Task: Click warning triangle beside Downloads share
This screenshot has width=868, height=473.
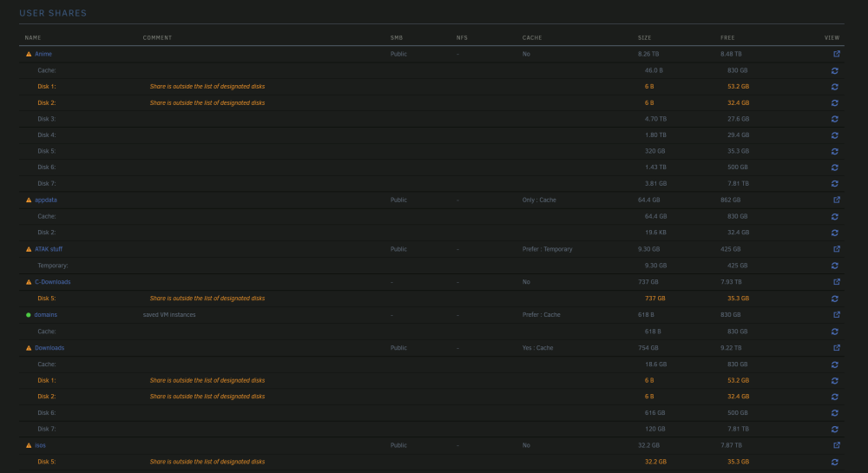Action: [x=29, y=348]
